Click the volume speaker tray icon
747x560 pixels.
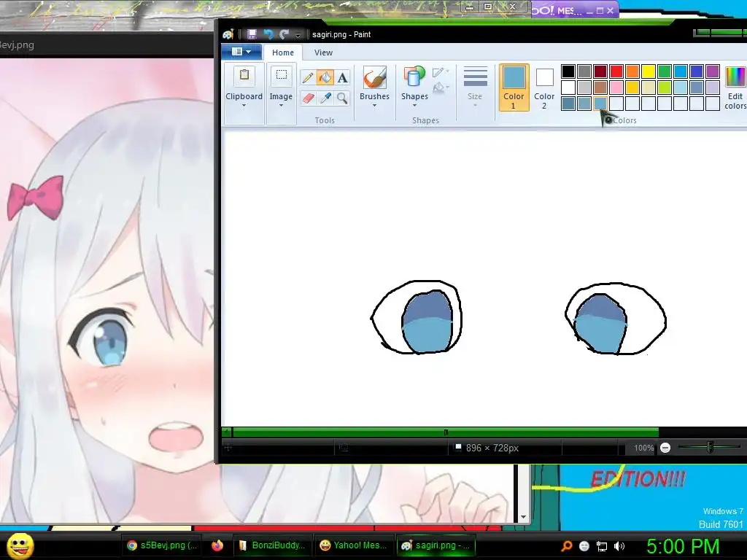coord(619,546)
